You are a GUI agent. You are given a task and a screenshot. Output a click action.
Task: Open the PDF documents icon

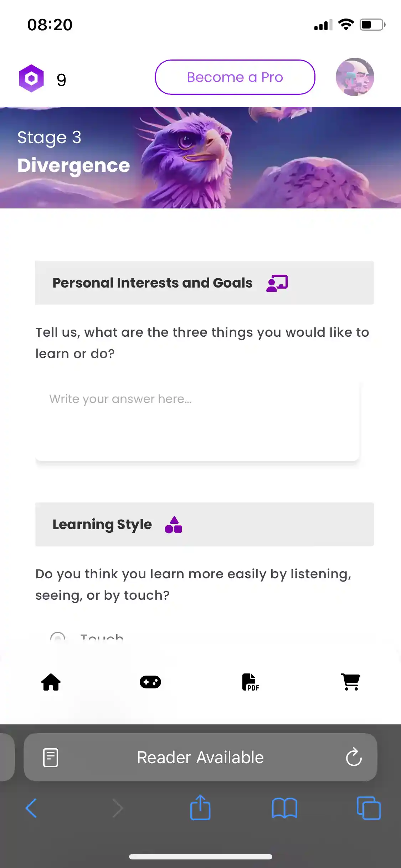(x=250, y=682)
